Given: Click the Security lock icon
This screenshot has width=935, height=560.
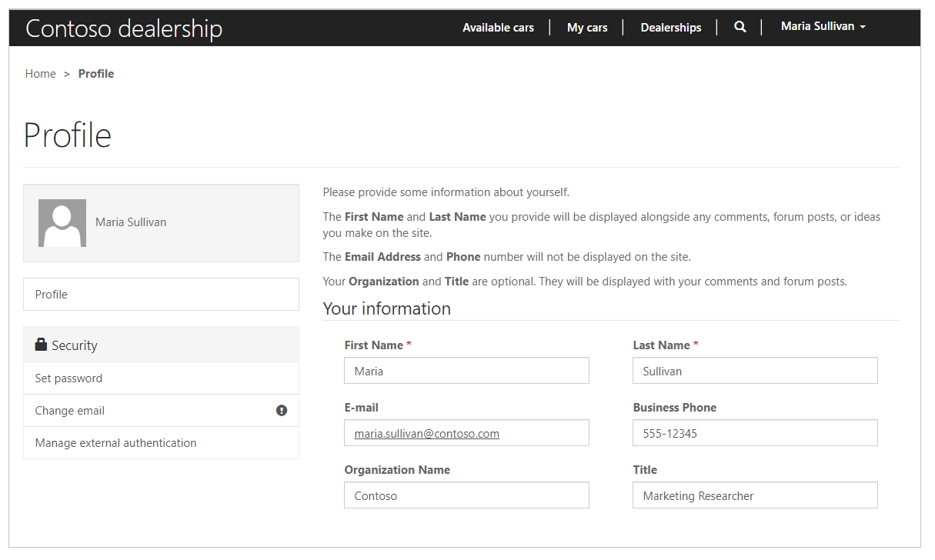Looking at the screenshot, I should pyautogui.click(x=41, y=345).
